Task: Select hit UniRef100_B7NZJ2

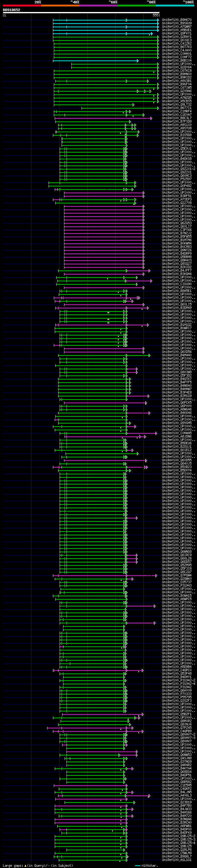Action: [x=177, y=233]
